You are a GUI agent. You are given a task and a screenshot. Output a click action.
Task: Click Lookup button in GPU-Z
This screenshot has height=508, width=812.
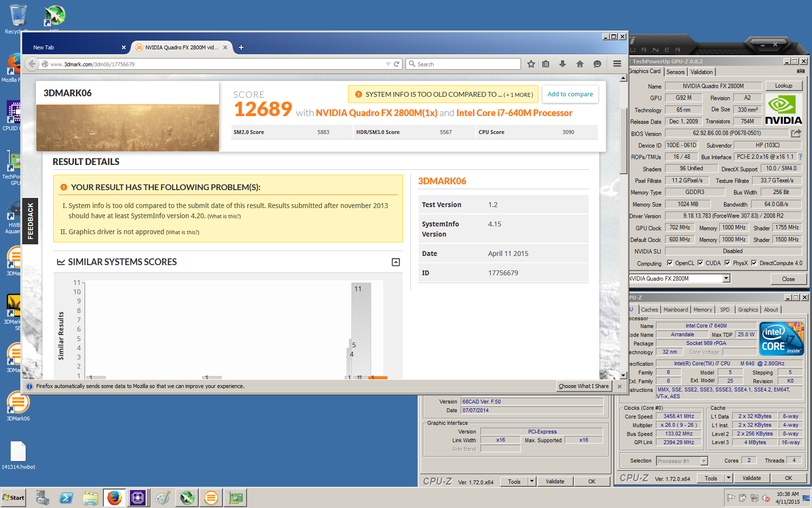coord(783,86)
